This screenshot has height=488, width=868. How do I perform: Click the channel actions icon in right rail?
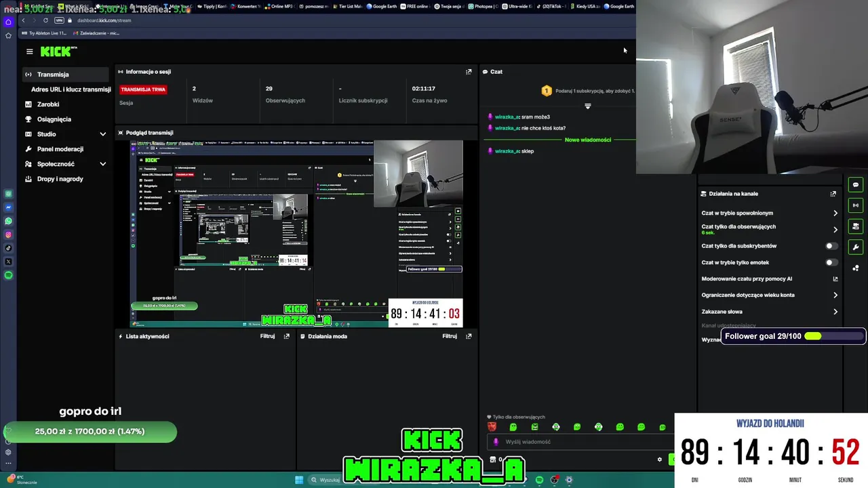pos(856,226)
